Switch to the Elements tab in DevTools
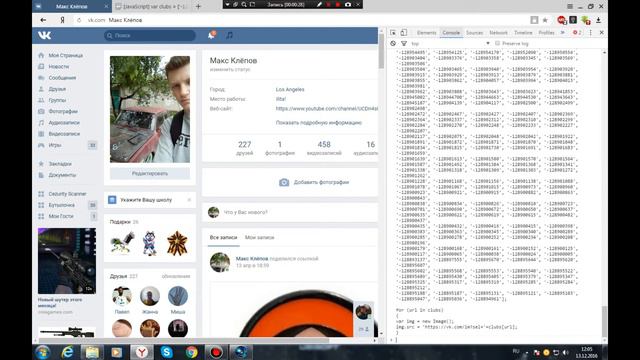Viewport: 640px width, 360px height. tap(427, 33)
